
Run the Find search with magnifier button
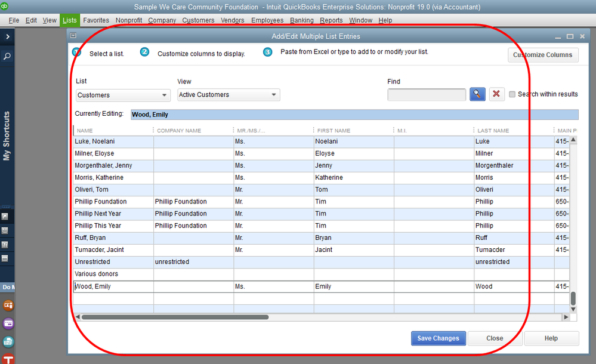click(x=477, y=94)
